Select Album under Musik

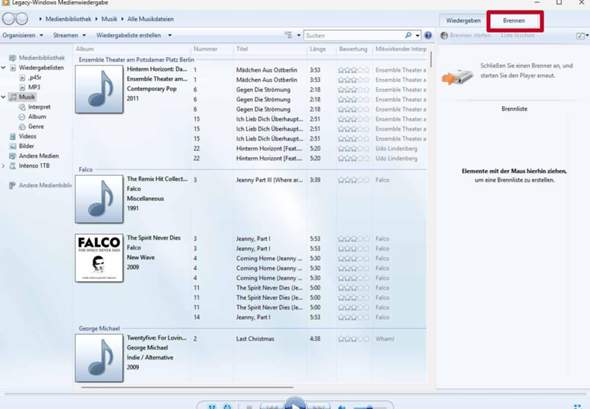pos(37,117)
